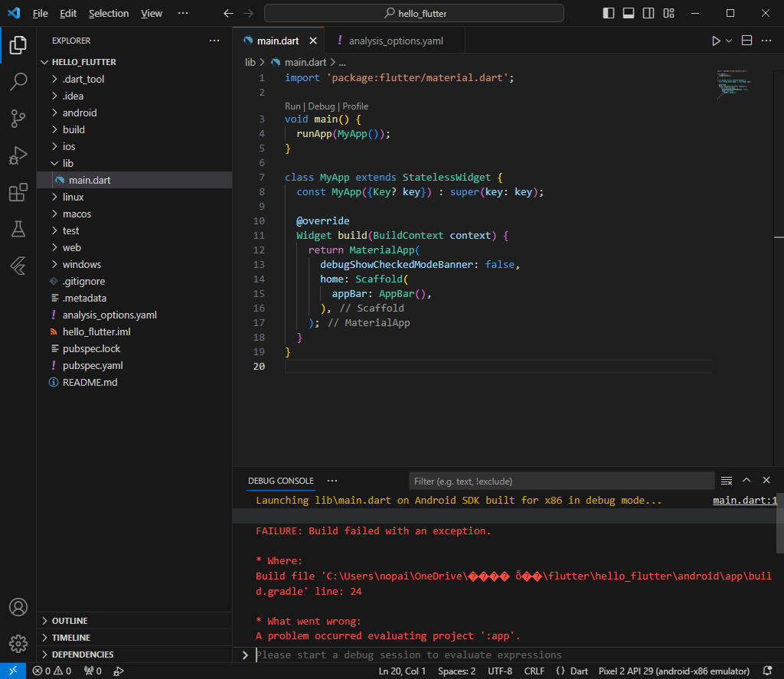Click the Debug code lens above main
The image size is (784, 679).
pos(322,106)
